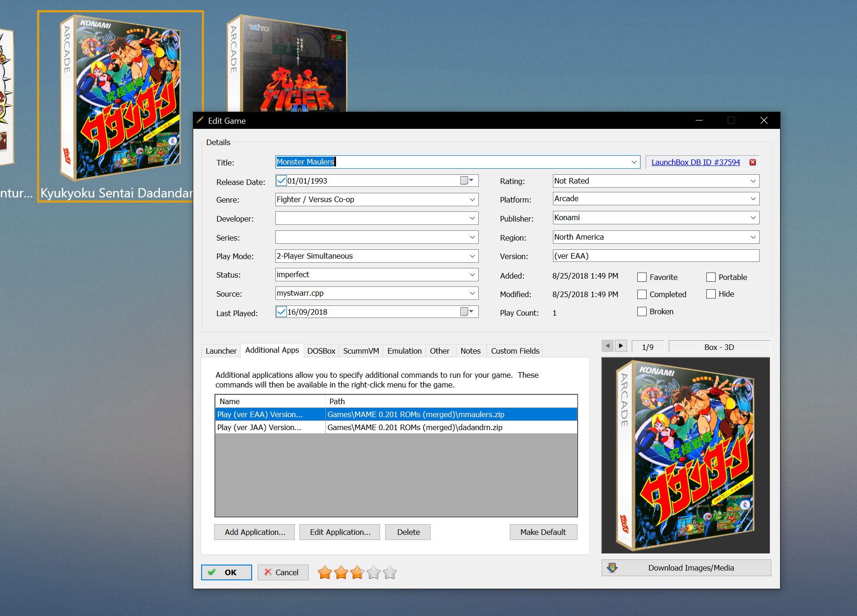Open the Play Mode dropdown
The image size is (857, 616).
coord(472,256)
